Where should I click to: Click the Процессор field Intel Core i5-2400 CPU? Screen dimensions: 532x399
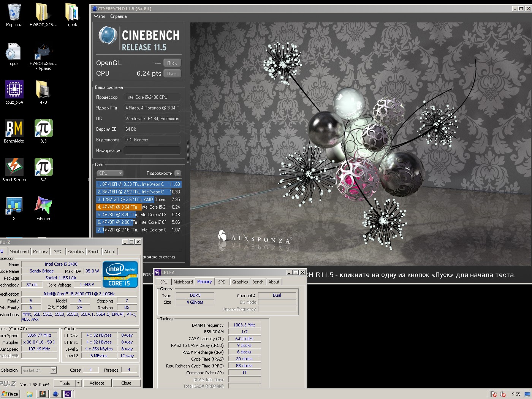pyautogui.click(x=152, y=97)
